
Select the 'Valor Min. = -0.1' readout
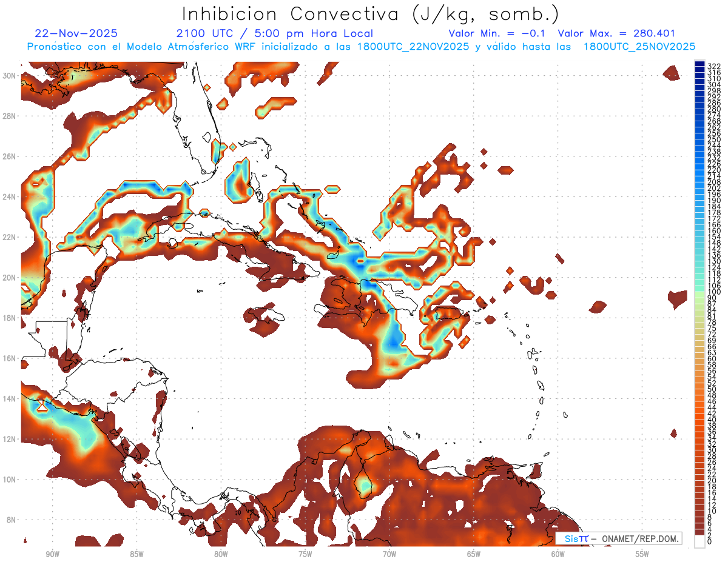tap(497, 33)
